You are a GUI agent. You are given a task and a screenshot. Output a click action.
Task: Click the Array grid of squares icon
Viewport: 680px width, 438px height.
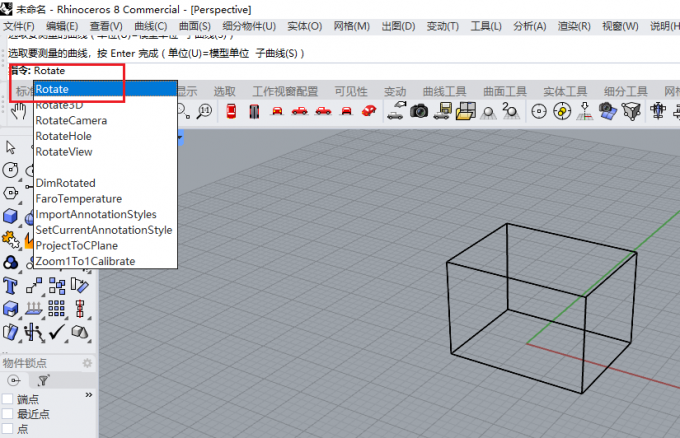point(56,308)
